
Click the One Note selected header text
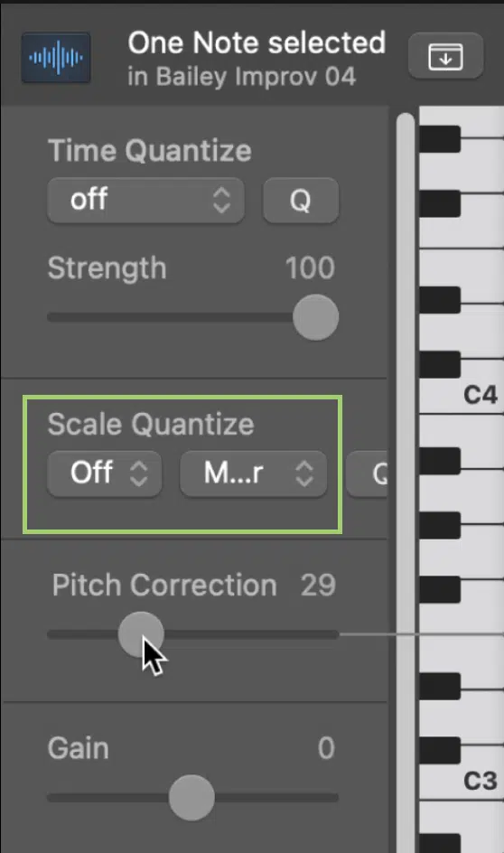click(x=257, y=43)
